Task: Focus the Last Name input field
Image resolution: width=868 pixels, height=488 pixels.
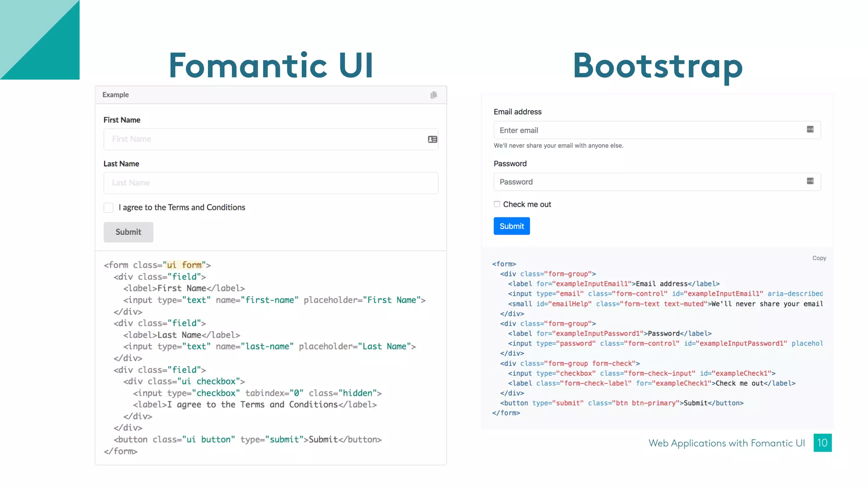Action: point(271,183)
